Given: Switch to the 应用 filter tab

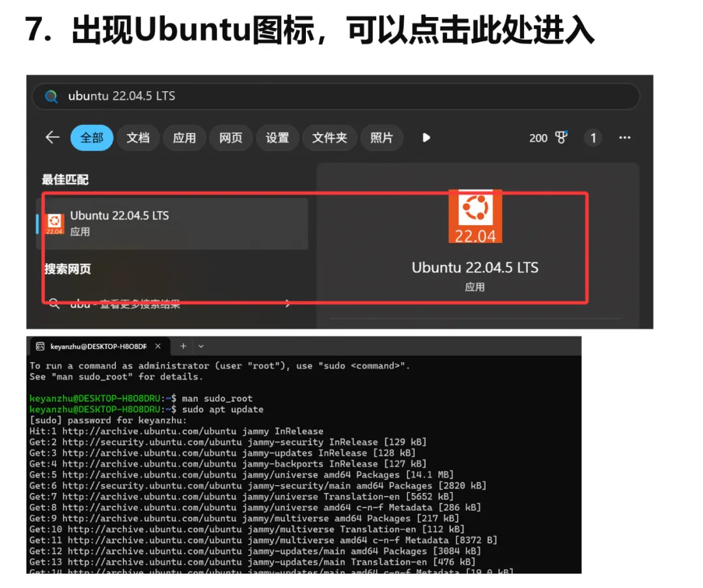Looking at the screenshot, I should point(184,137).
